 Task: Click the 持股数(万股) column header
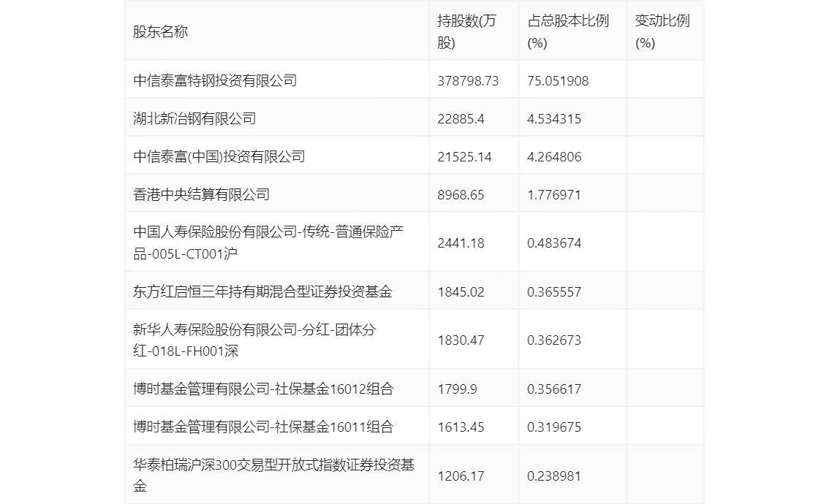(x=466, y=31)
